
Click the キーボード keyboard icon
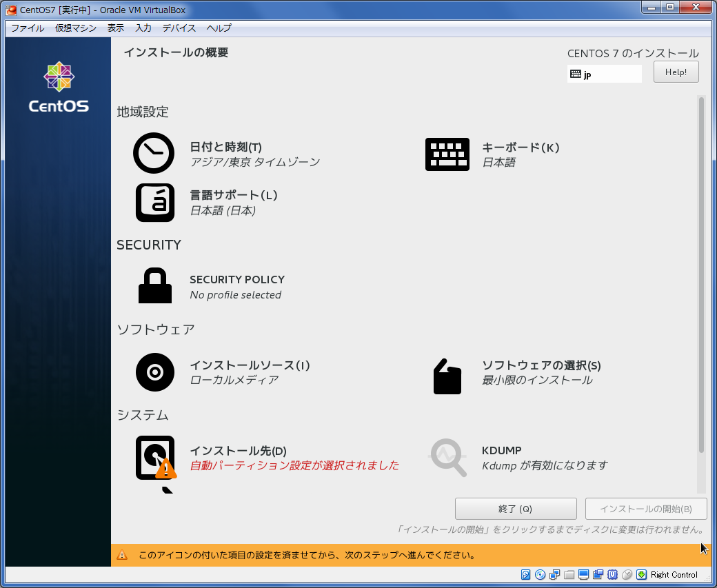(447, 154)
